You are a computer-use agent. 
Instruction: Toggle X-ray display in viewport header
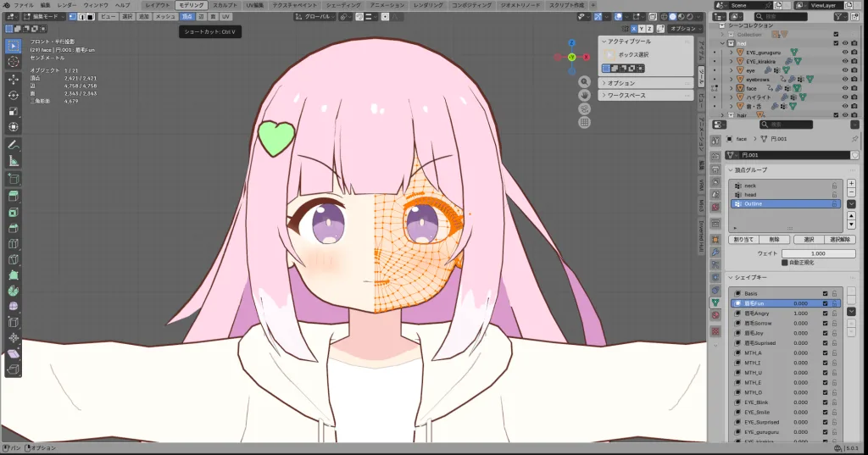point(654,17)
